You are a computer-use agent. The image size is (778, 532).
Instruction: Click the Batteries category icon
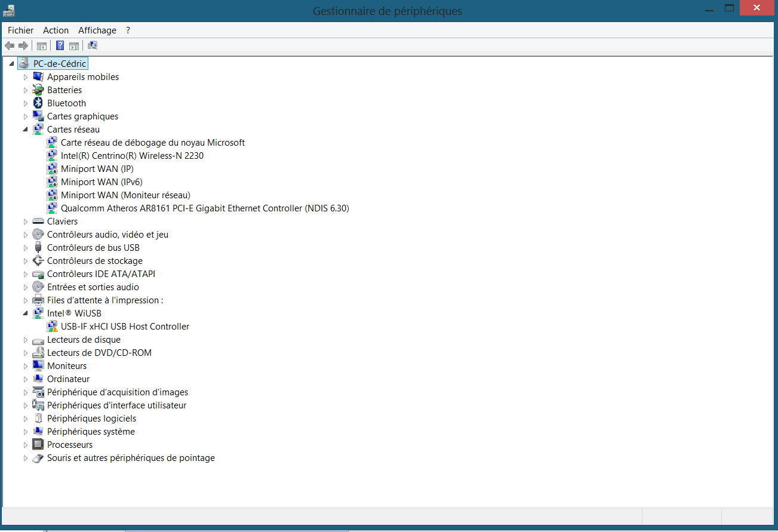(x=38, y=90)
